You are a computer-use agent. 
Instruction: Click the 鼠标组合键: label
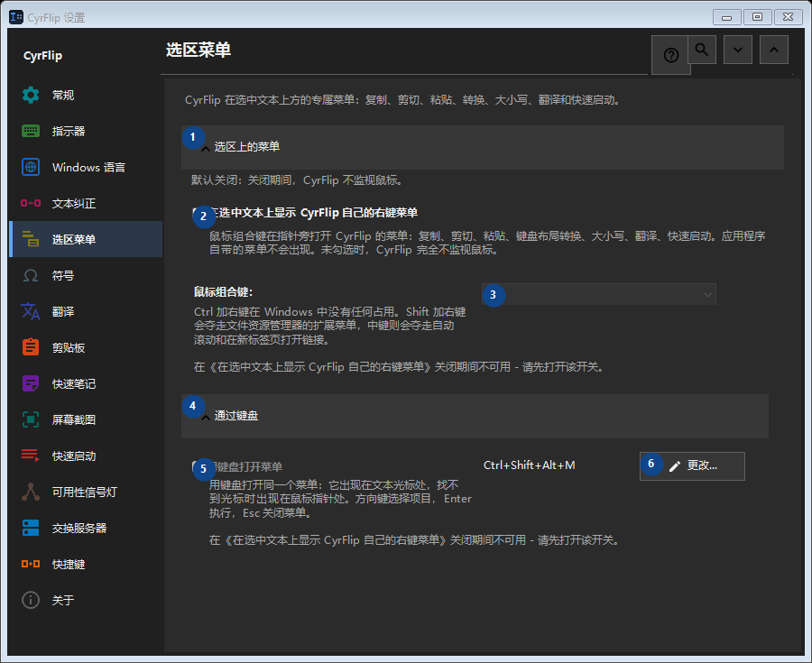coord(223,292)
